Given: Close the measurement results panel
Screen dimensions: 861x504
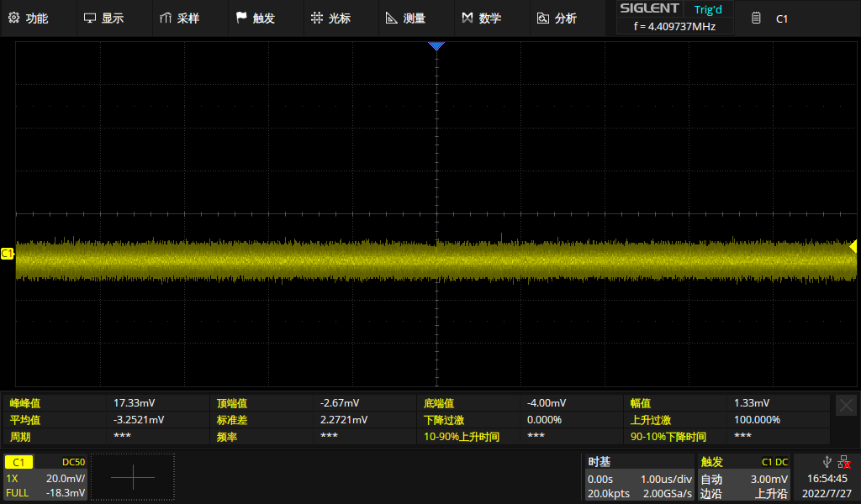Looking at the screenshot, I should tap(846, 406).
